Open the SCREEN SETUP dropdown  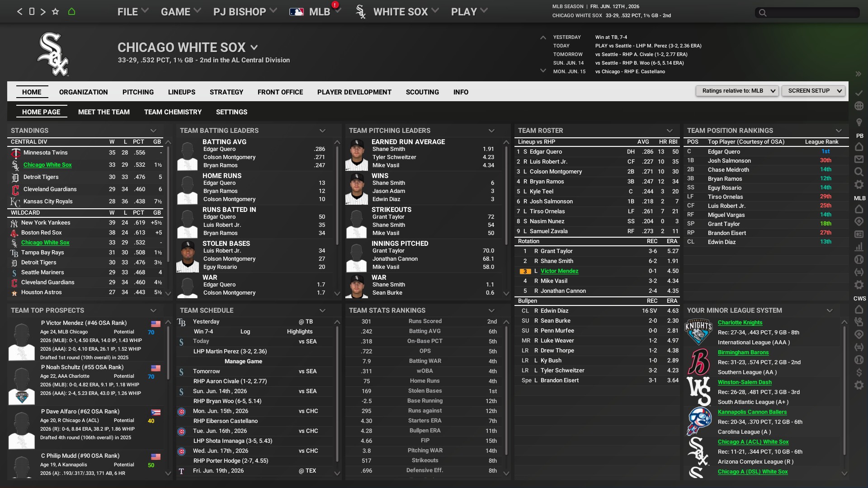[813, 91]
